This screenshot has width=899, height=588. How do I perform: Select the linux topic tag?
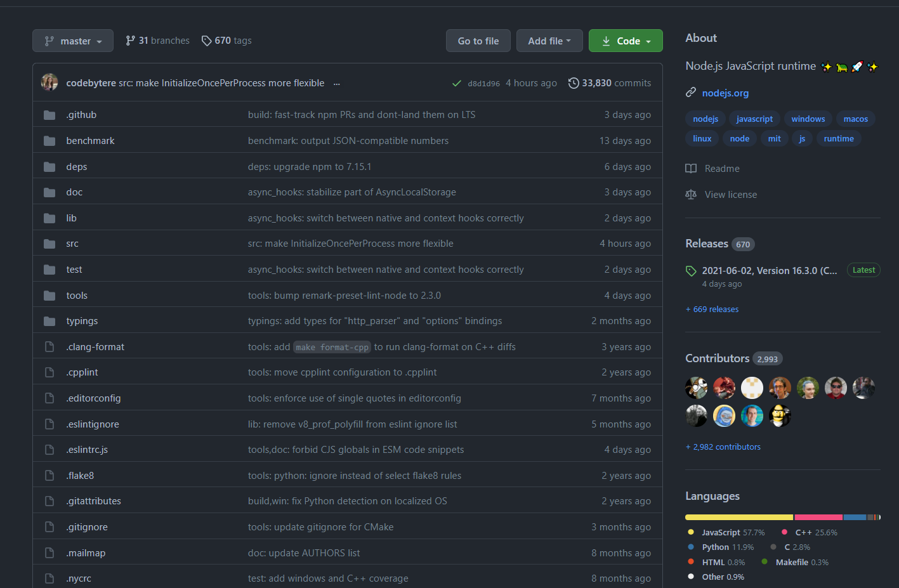702,138
